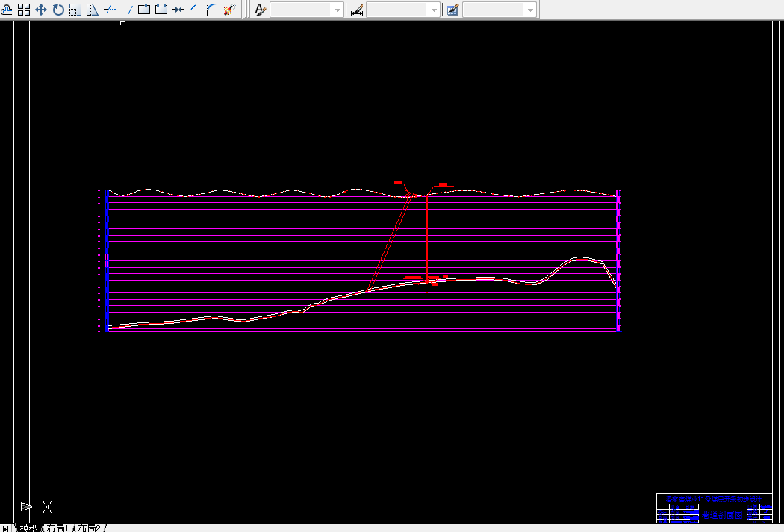Expand the text style dropdown
The height and width of the screenshot is (532, 784).
[337, 10]
